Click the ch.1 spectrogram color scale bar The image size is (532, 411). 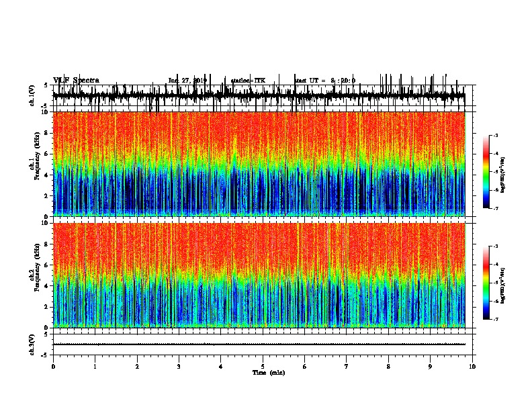tap(486, 172)
